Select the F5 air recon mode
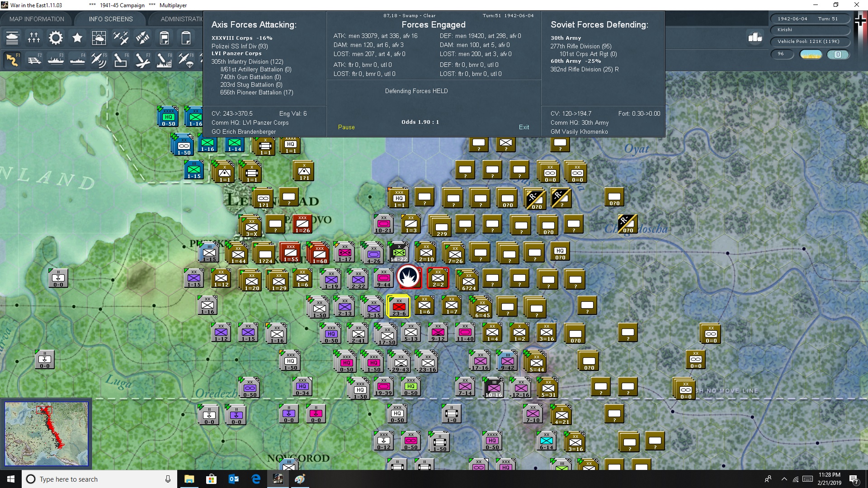This screenshot has height=488, width=868. [x=99, y=60]
